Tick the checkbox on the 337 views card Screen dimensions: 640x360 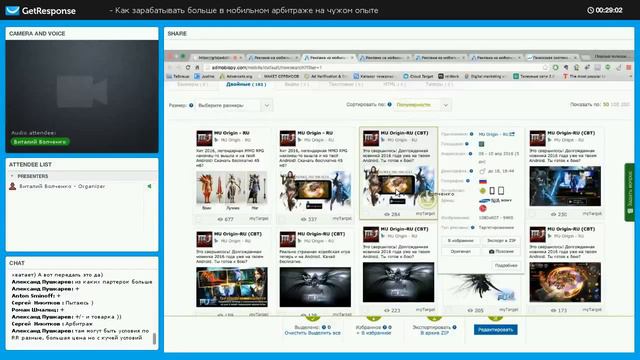(x=282, y=220)
